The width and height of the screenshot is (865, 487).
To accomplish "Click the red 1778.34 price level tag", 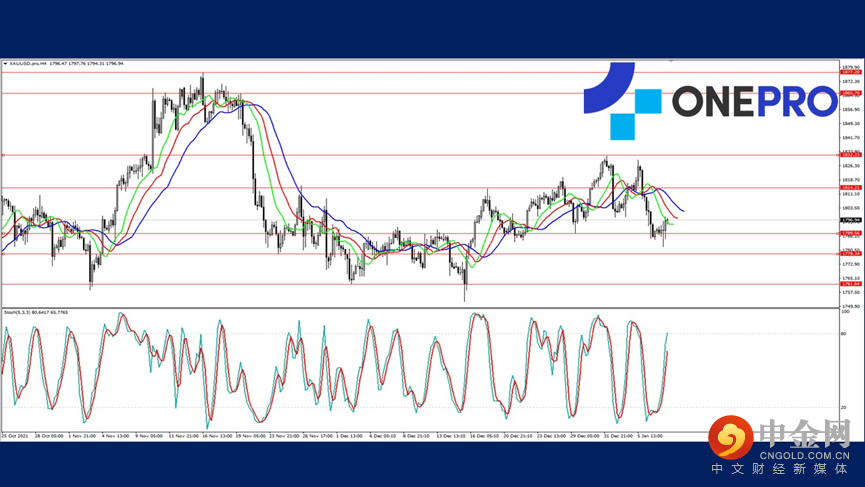I will tap(851, 254).
